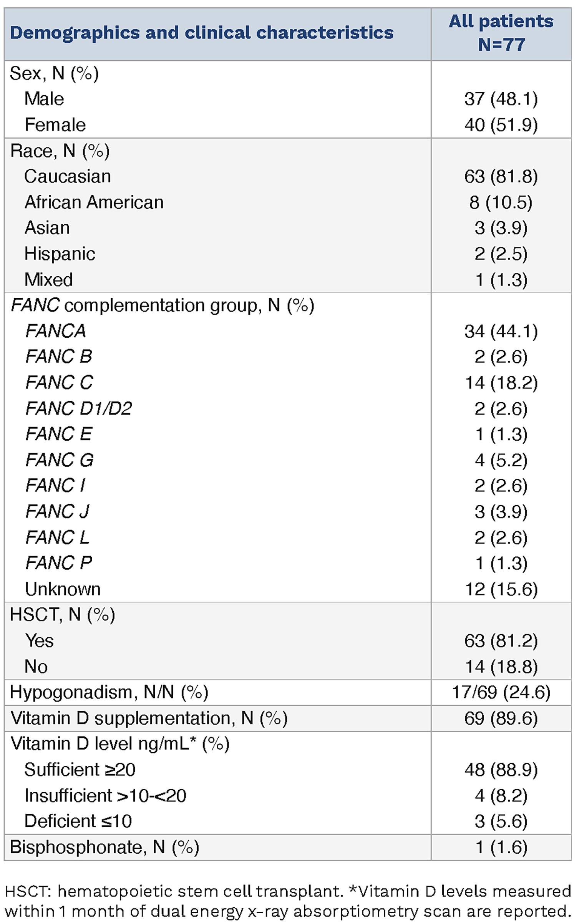Screen dimensions: 579x924
Task: Click the Hispanic value '2 (2.5)'
Action: 501,254
